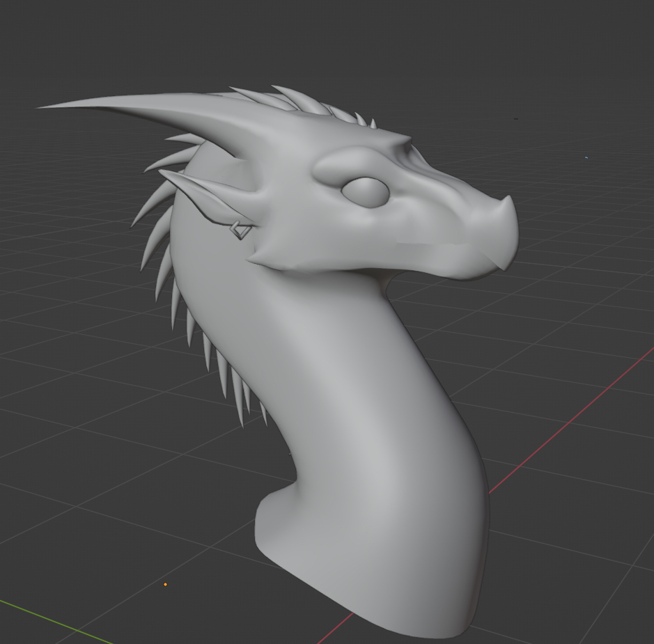Select the orange origin dot on the grid

coord(165,584)
